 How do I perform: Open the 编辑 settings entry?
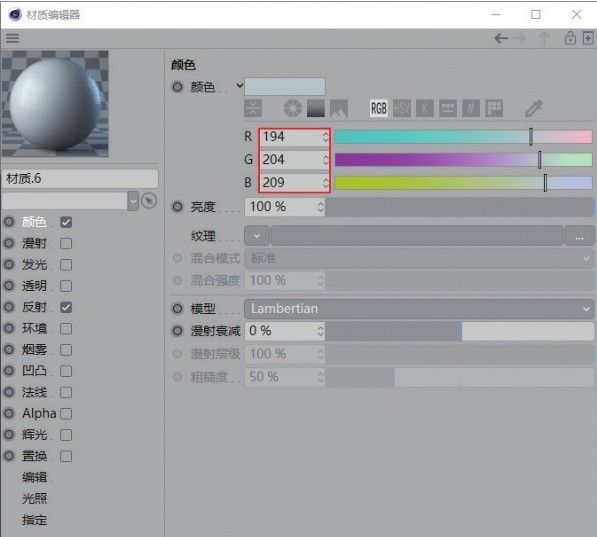(34, 477)
